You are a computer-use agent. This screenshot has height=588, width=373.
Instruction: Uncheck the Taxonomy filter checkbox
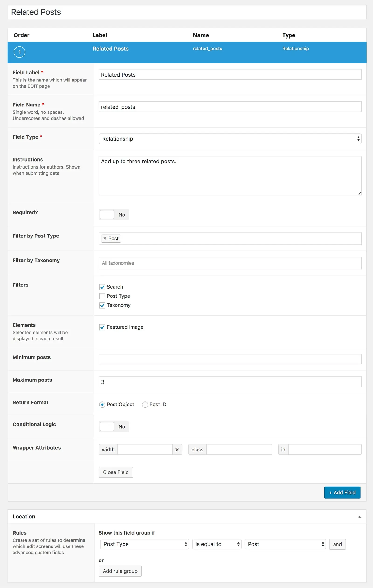102,306
